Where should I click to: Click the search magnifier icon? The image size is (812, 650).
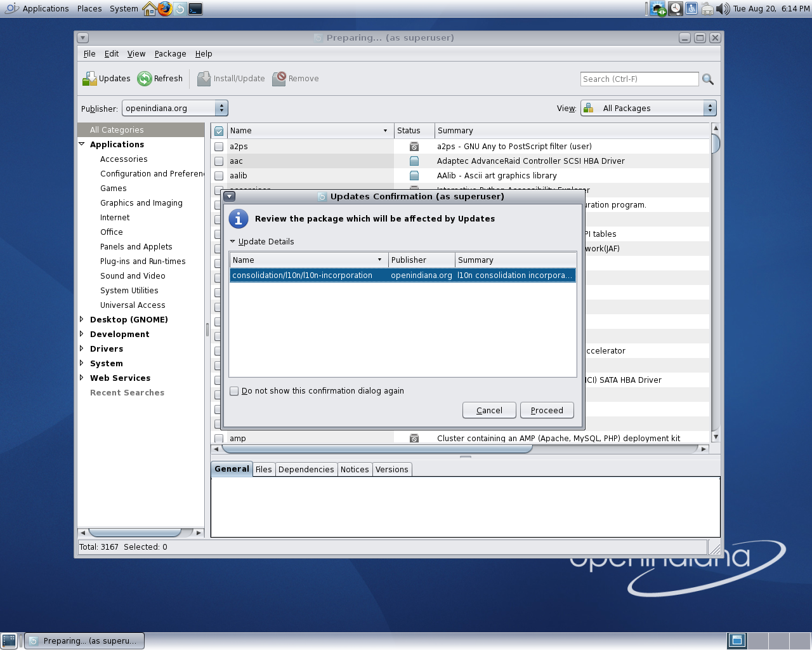[x=708, y=79]
